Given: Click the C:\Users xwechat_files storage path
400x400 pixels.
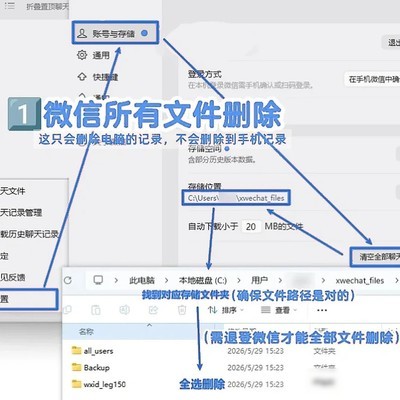Looking at the screenshot, I should (236, 198).
